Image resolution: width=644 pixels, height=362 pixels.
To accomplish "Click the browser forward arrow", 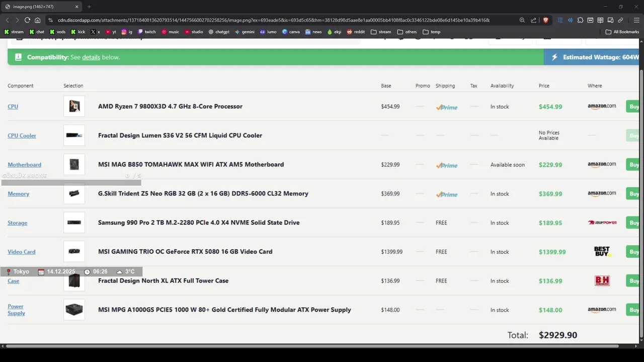I will point(17,20).
